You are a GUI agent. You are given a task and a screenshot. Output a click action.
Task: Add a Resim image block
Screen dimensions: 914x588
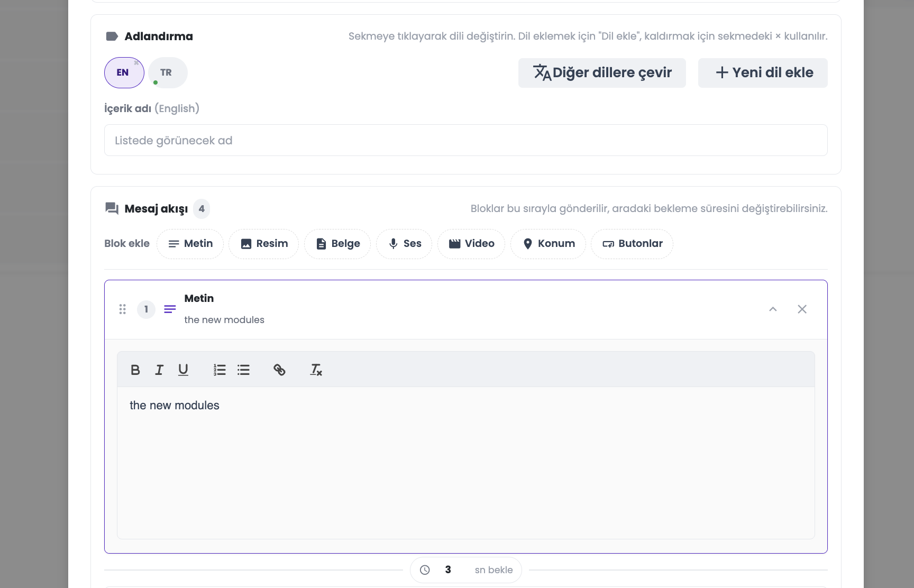(263, 244)
